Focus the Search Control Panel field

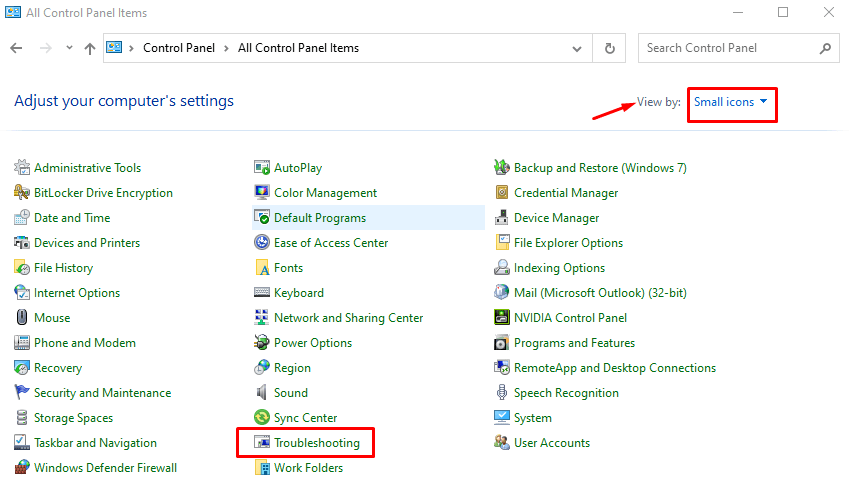(x=728, y=48)
